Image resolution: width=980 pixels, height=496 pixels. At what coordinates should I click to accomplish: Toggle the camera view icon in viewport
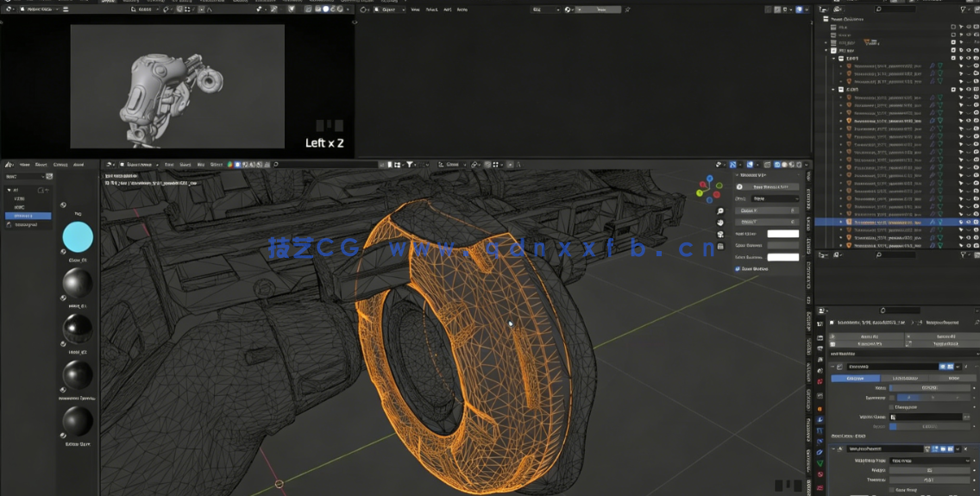pos(720,234)
